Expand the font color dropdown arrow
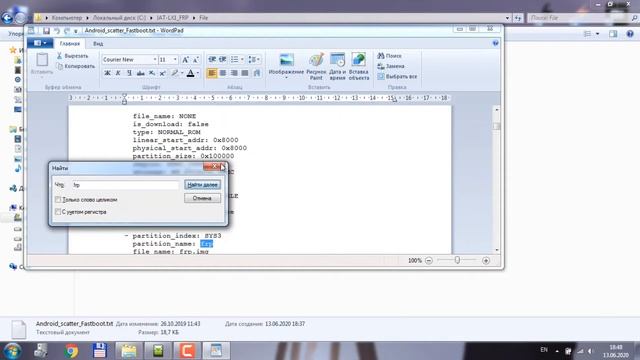Viewport: 640px width, 360px height. tap(198, 73)
